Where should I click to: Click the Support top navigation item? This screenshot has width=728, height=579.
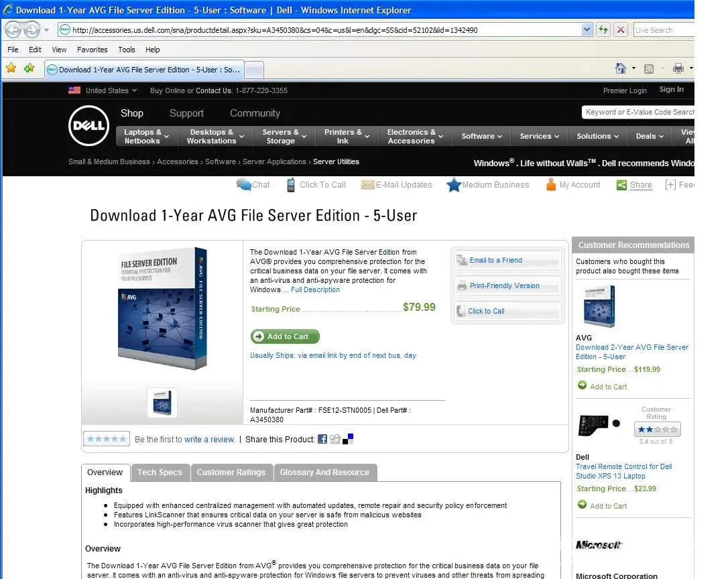186,113
